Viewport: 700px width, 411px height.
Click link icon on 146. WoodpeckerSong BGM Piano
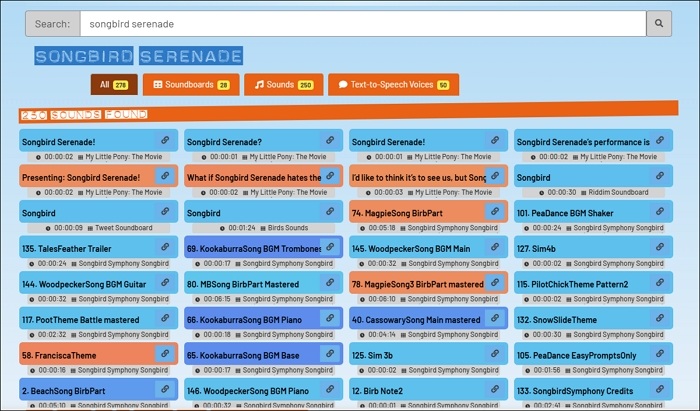pyautogui.click(x=330, y=389)
